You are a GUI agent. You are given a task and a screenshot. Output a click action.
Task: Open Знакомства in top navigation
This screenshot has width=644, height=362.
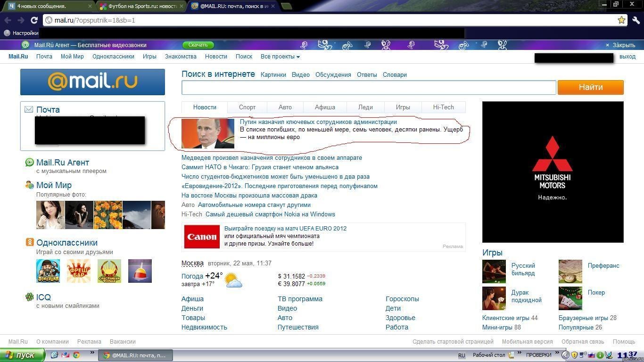(x=181, y=57)
